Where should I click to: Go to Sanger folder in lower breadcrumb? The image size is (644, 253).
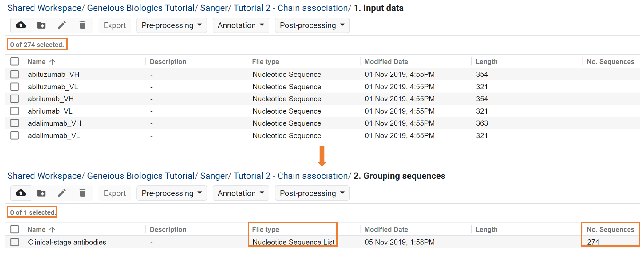click(214, 176)
